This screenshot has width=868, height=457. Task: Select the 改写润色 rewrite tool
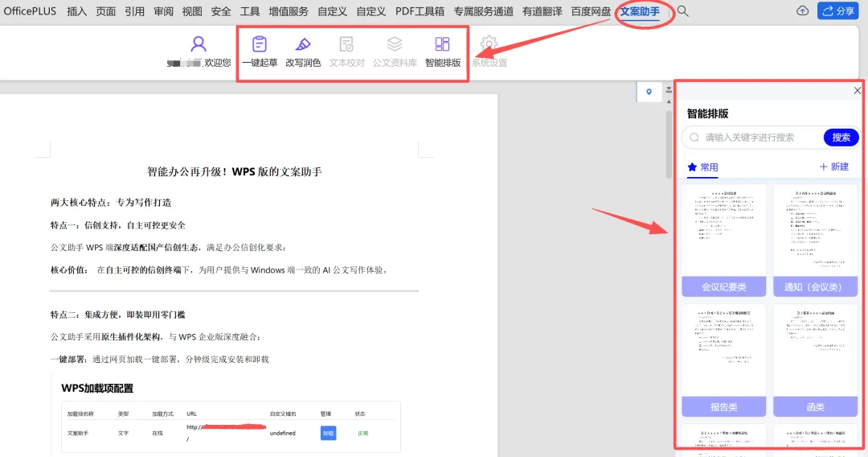click(x=303, y=52)
